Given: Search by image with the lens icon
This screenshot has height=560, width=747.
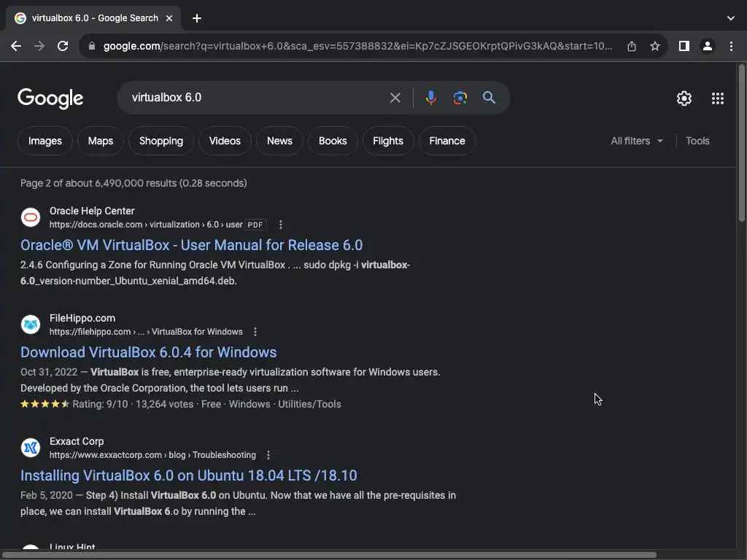Looking at the screenshot, I should coord(460,98).
